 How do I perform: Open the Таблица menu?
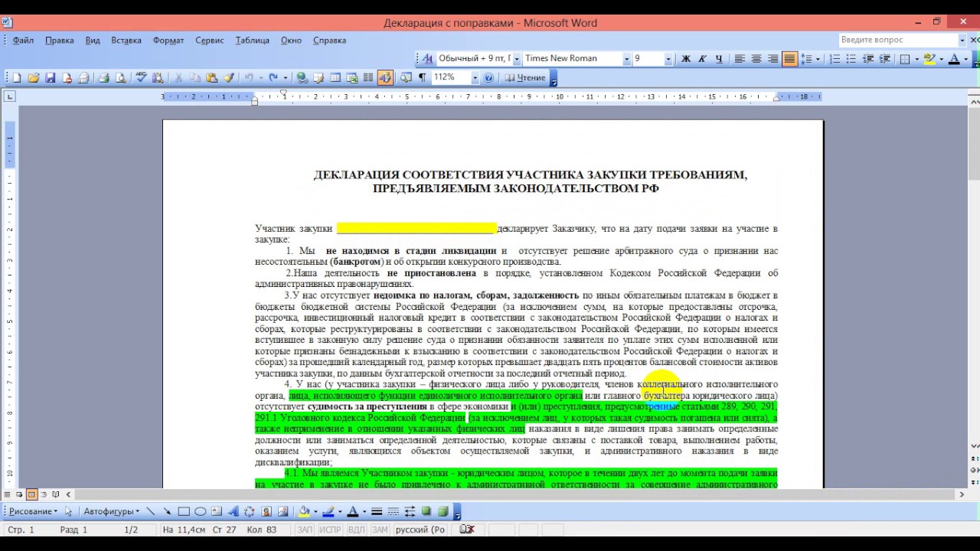point(253,40)
